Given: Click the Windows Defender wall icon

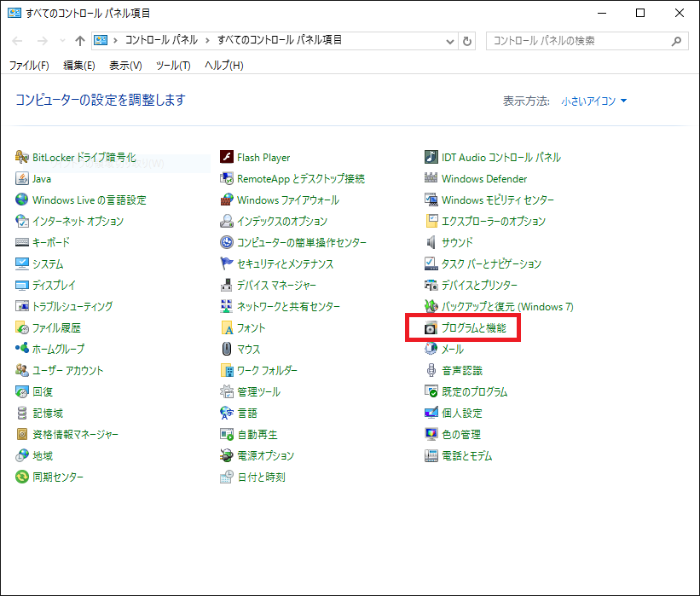Looking at the screenshot, I should (431, 178).
